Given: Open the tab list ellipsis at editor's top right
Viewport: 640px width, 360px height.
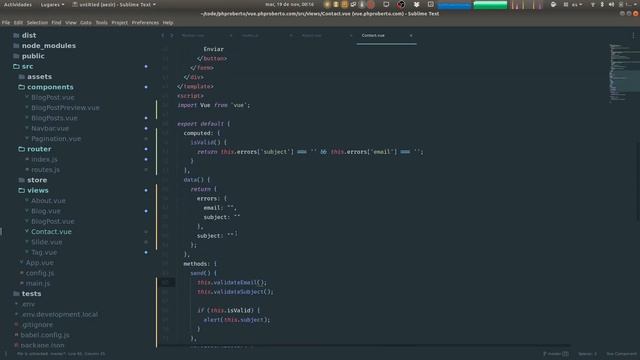Looking at the screenshot, I should tap(633, 36).
